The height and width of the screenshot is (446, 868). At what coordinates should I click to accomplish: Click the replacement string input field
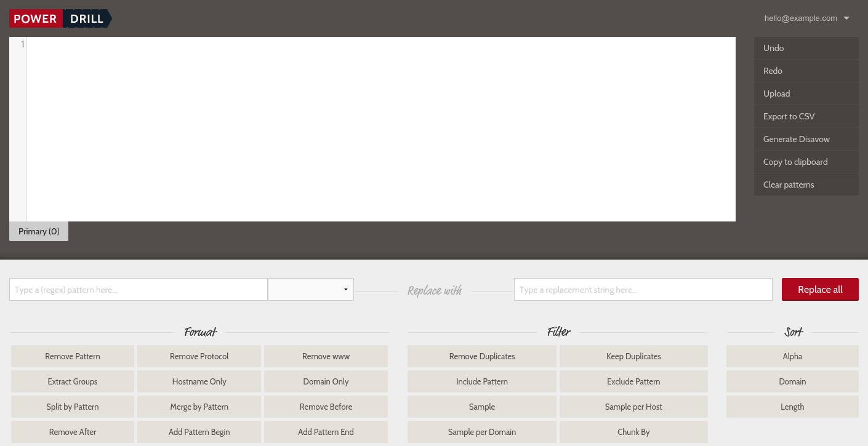[643, 290]
